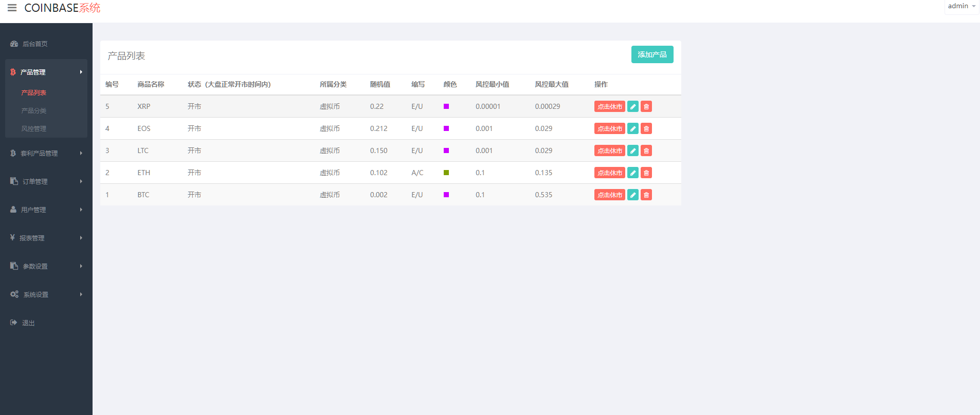Viewport: 980px width, 415px height.
Task: Click the green color swatch for ETH
Action: point(446,173)
